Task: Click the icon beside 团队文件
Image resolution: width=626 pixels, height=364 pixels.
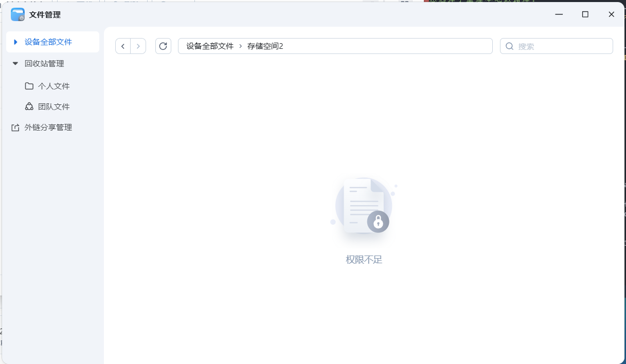Action: tap(29, 106)
